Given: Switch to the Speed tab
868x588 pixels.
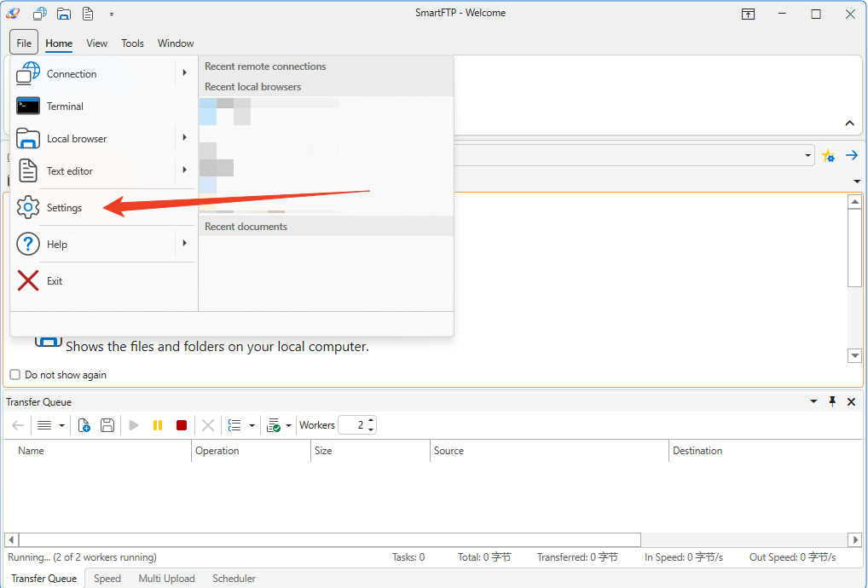Looking at the screenshot, I should pos(107,579).
